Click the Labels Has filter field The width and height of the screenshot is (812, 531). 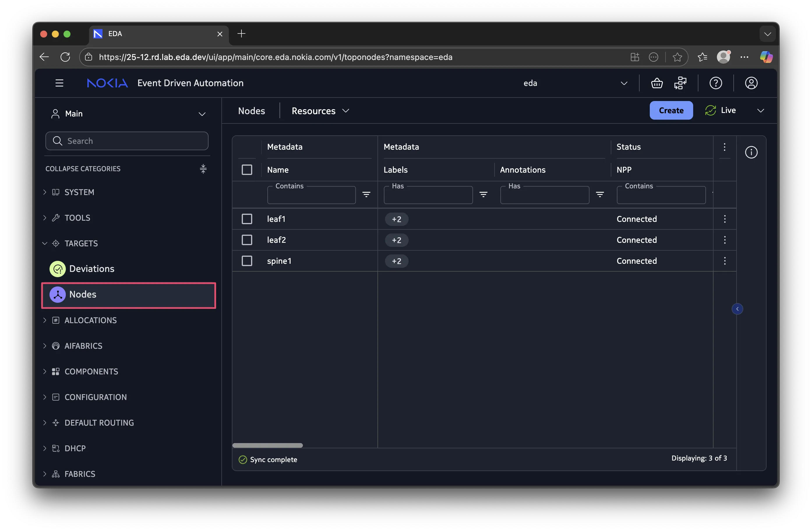pos(428,195)
